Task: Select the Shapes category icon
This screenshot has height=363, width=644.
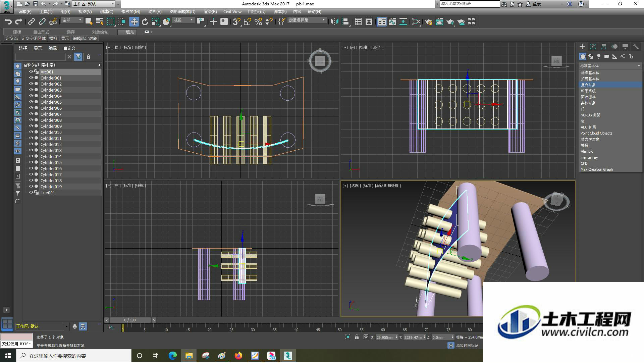Action: point(591,56)
